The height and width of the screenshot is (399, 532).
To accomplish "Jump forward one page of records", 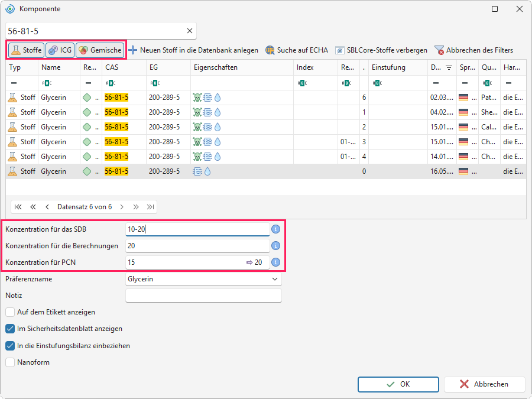I will coord(136,207).
